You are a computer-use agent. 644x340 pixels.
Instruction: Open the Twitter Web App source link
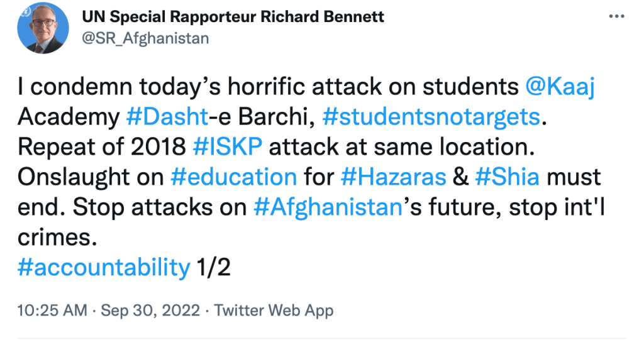click(x=274, y=310)
